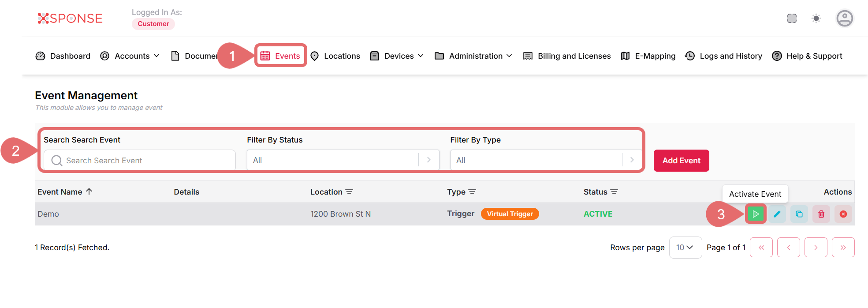Toggle the light/dark theme sun icon

(816, 19)
